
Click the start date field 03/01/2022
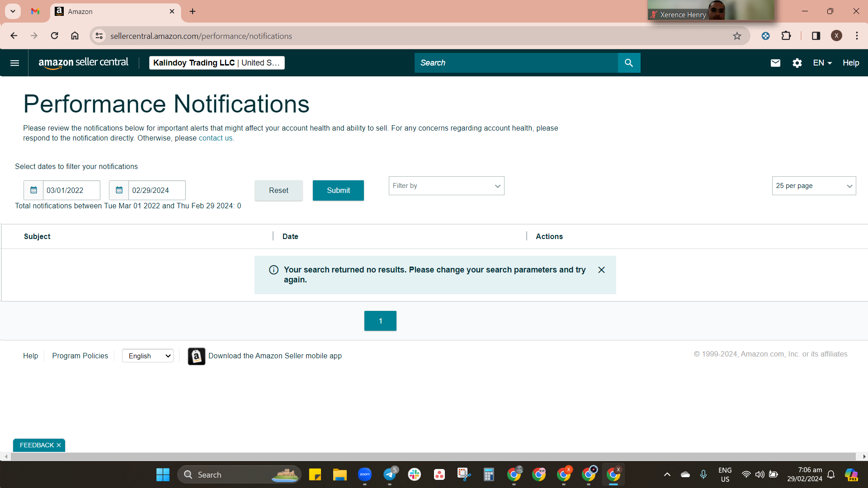click(71, 190)
